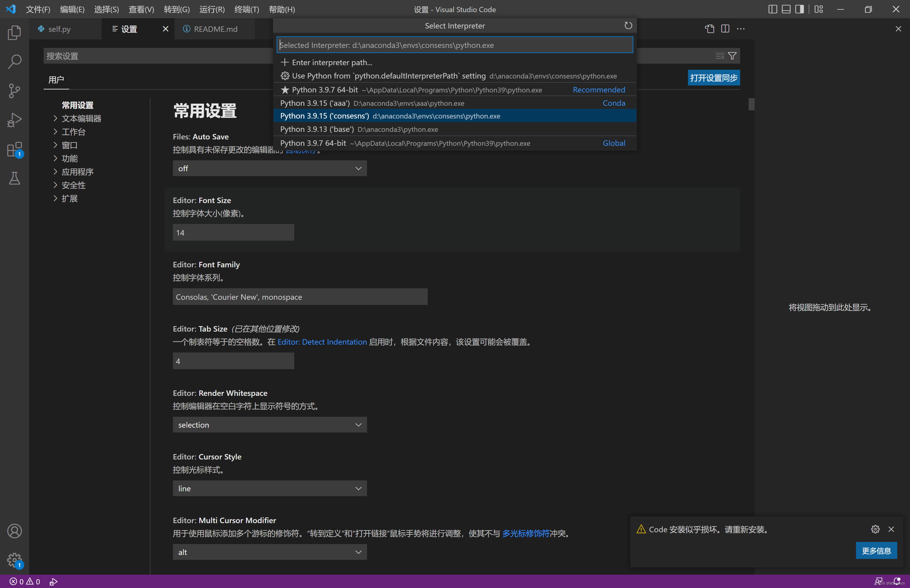Open the 终端(T) menu
The width and height of the screenshot is (910, 588).
point(246,9)
